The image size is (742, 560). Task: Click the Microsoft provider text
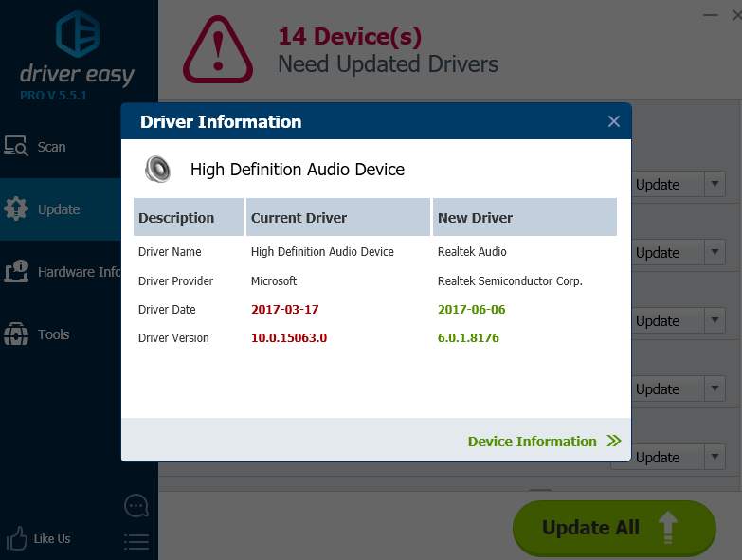tap(274, 280)
